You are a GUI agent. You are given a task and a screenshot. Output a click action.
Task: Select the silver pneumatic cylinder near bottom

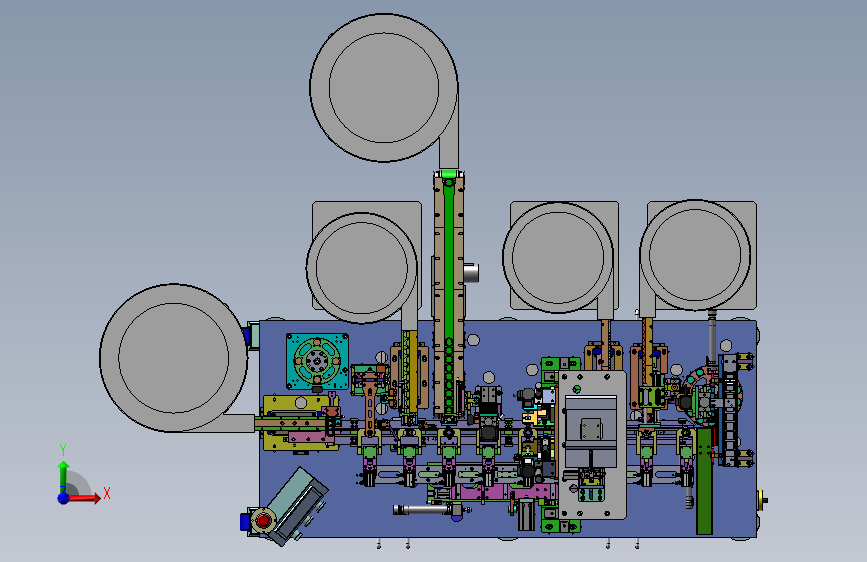tap(427, 509)
